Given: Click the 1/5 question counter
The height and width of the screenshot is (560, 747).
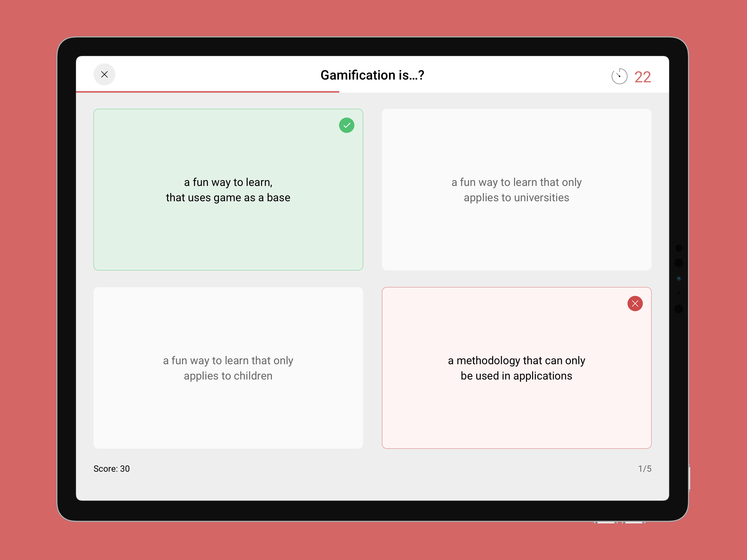Looking at the screenshot, I should pyautogui.click(x=644, y=468).
